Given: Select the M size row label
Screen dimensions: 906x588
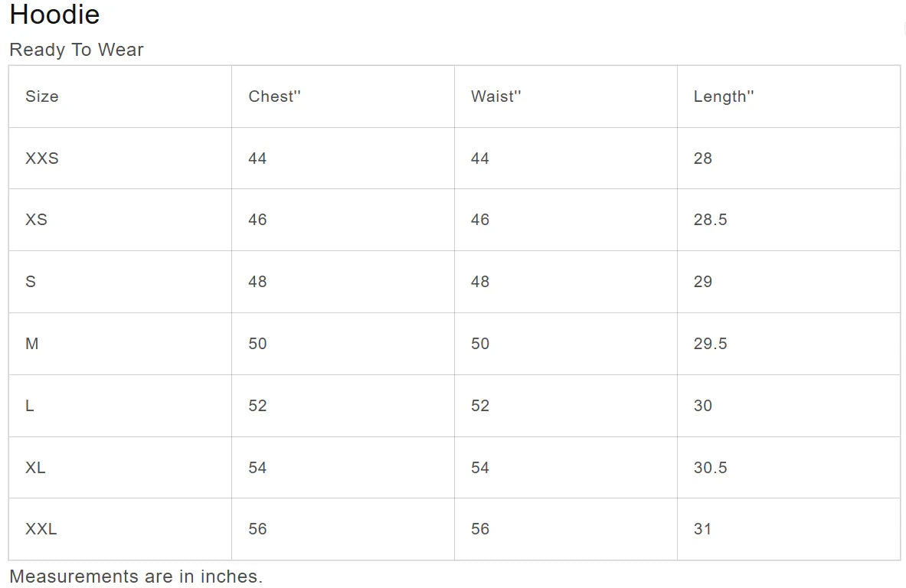Looking at the screenshot, I should pos(32,344).
